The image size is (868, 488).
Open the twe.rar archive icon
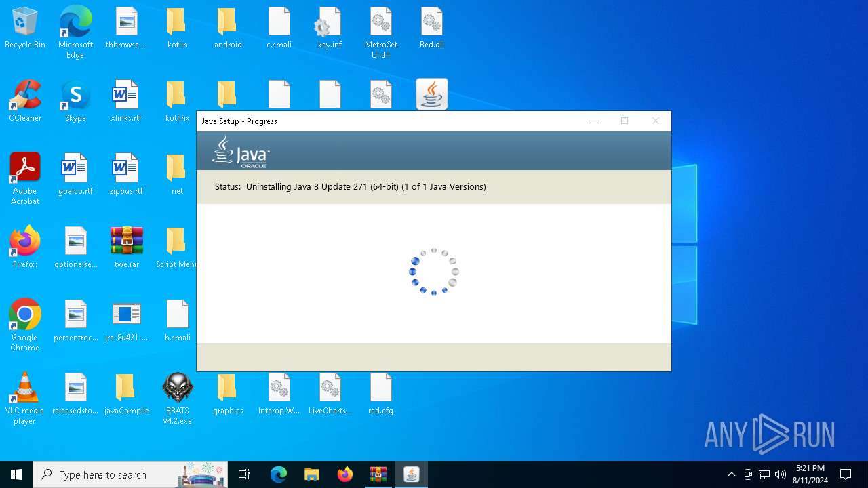point(126,247)
